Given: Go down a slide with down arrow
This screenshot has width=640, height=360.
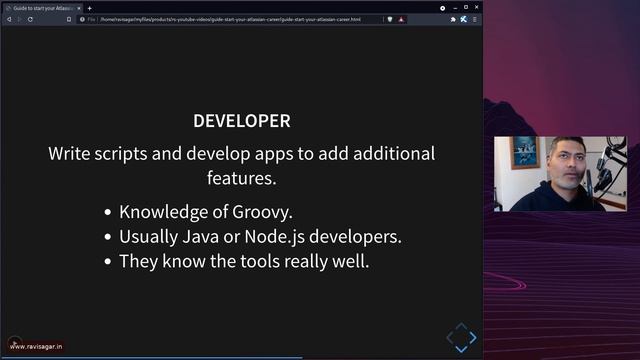Looking at the screenshot, I should [461, 349].
